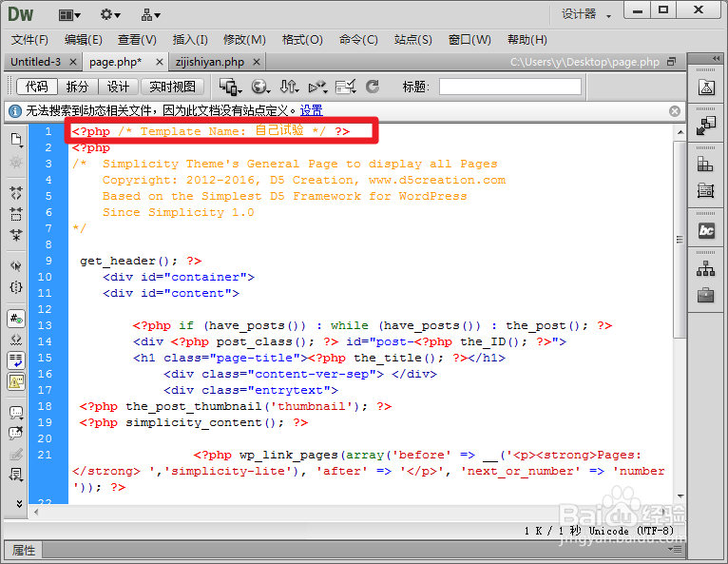Open the 文件(F) menu
Viewport: 728px width, 564px height.
pos(29,40)
